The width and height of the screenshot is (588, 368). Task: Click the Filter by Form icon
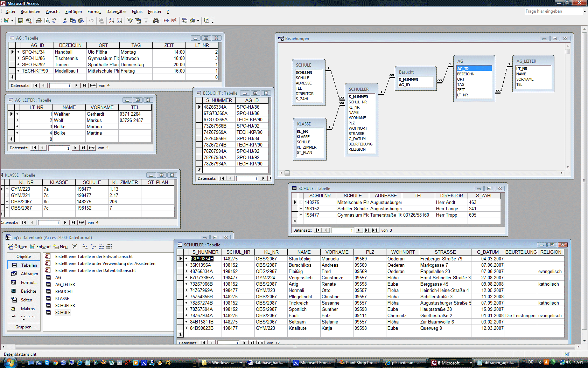click(x=138, y=21)
